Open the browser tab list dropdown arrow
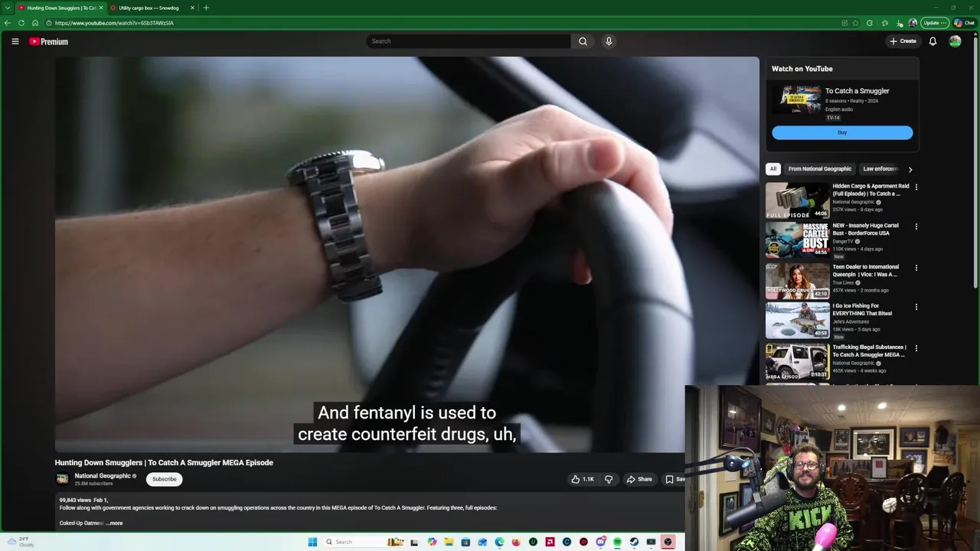Image resolution: width=980 pixels, height=551 pixels. click(x=7, y=8)
